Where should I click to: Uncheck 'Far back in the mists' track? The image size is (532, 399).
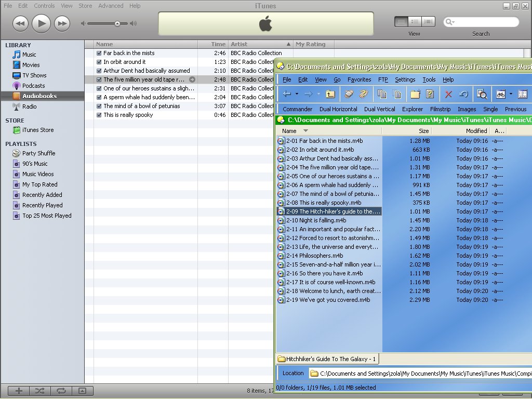point(99,53)
